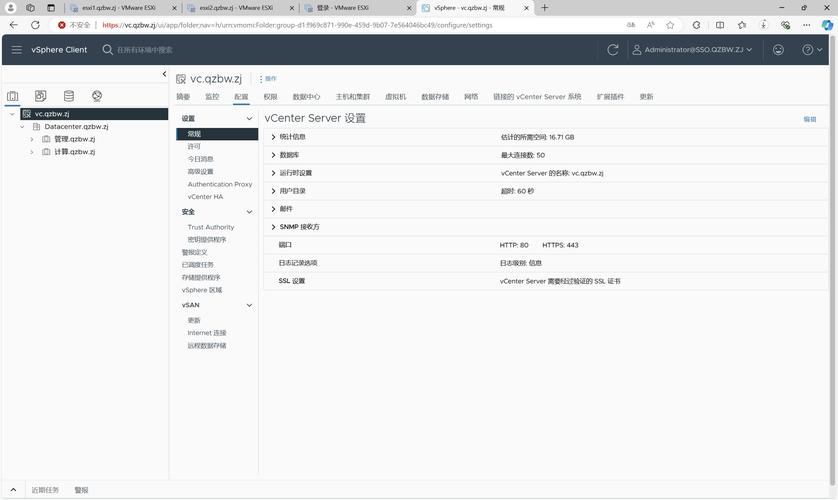Viewport: 838px width, 500px height.
Task: Expand the 邮件 settings row
Action: [x=273, y=209]
